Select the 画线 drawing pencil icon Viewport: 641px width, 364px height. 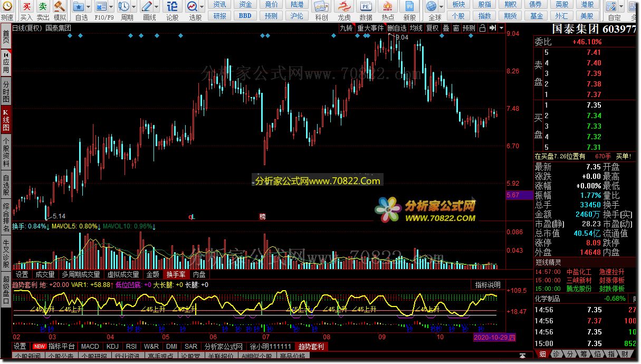click(147, 7)
